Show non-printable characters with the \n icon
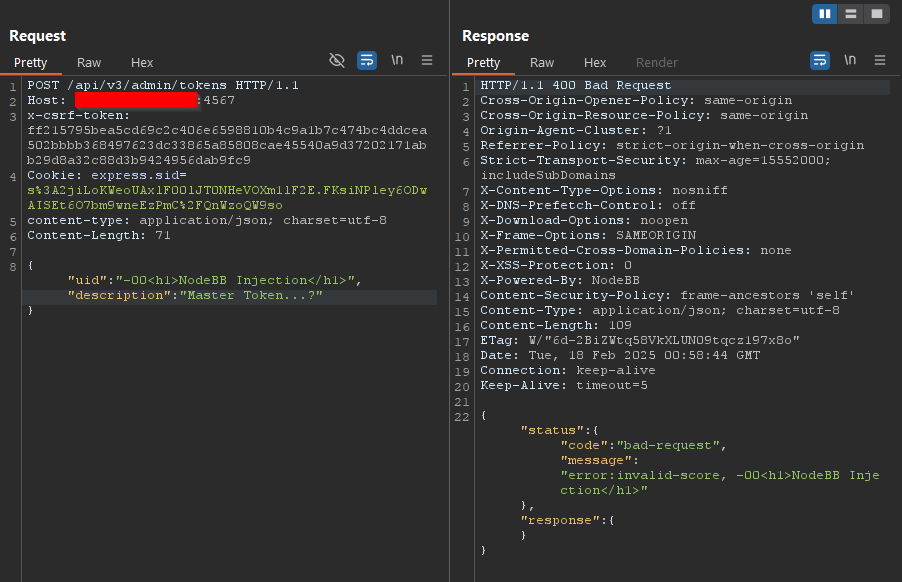The image size is (902, 582). [x=397, y=60]
